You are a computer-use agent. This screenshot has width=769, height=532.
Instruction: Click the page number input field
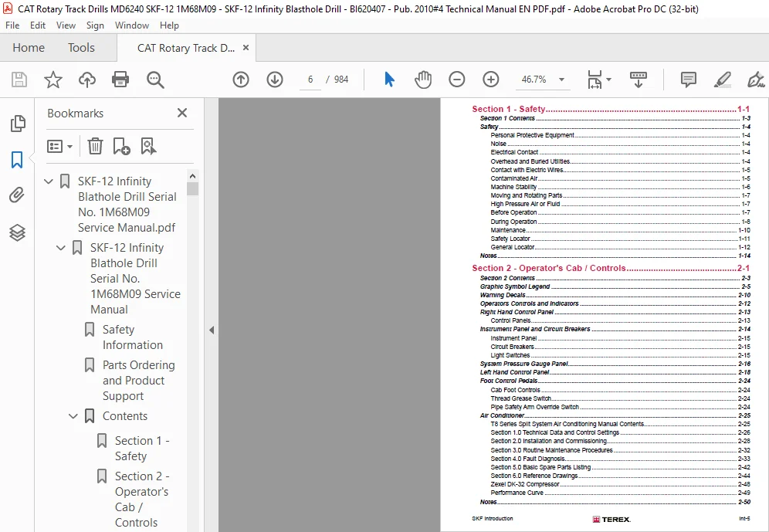click(310, 80)
